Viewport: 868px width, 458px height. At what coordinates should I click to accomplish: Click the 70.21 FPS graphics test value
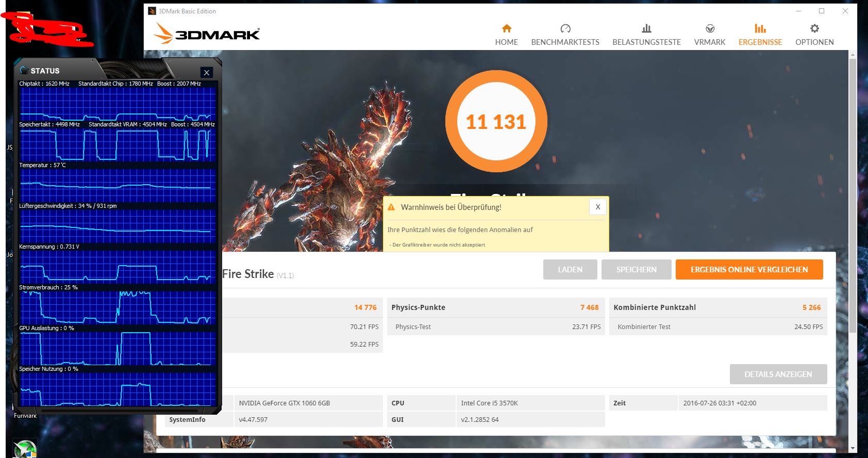pos(364,326)
